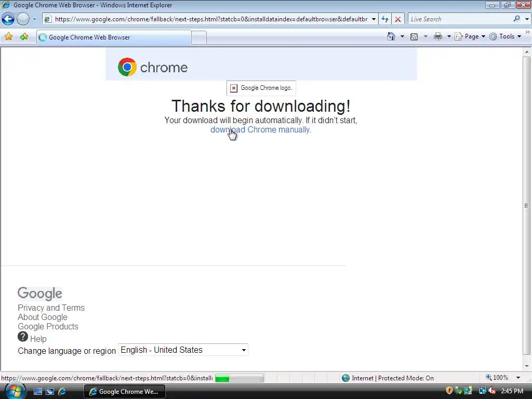Click the network tray icon
Image resolution: width=532 pixels, height=399 pixels.
pos(482,391)
